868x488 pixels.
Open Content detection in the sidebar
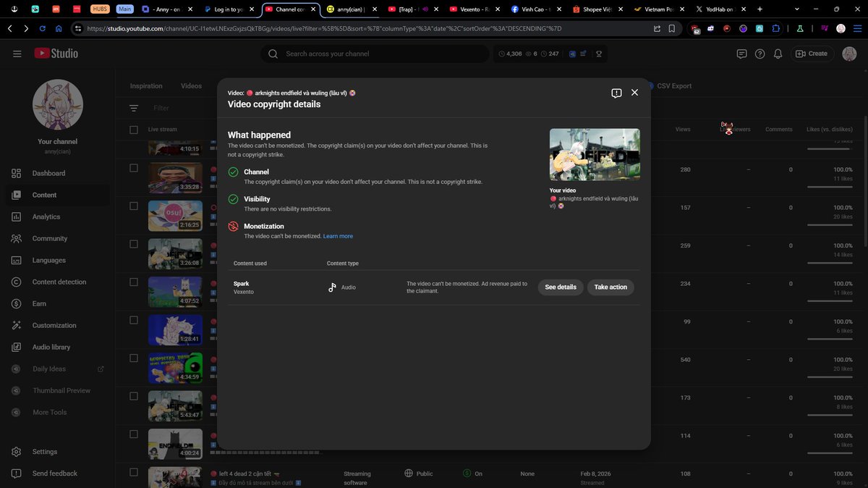click(56, 282)
